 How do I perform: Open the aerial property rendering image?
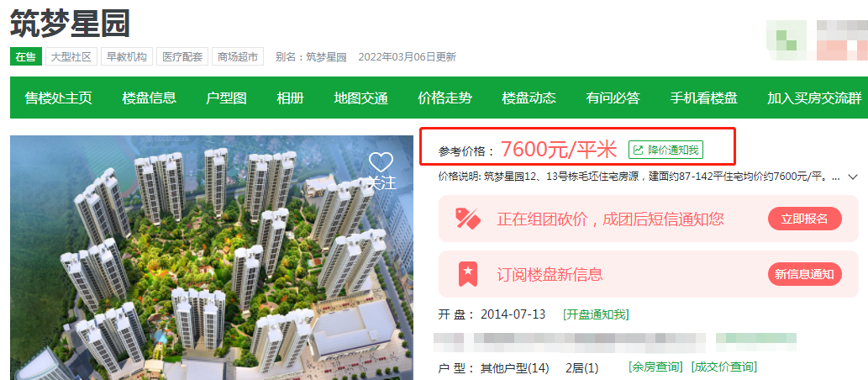(212, 257)
